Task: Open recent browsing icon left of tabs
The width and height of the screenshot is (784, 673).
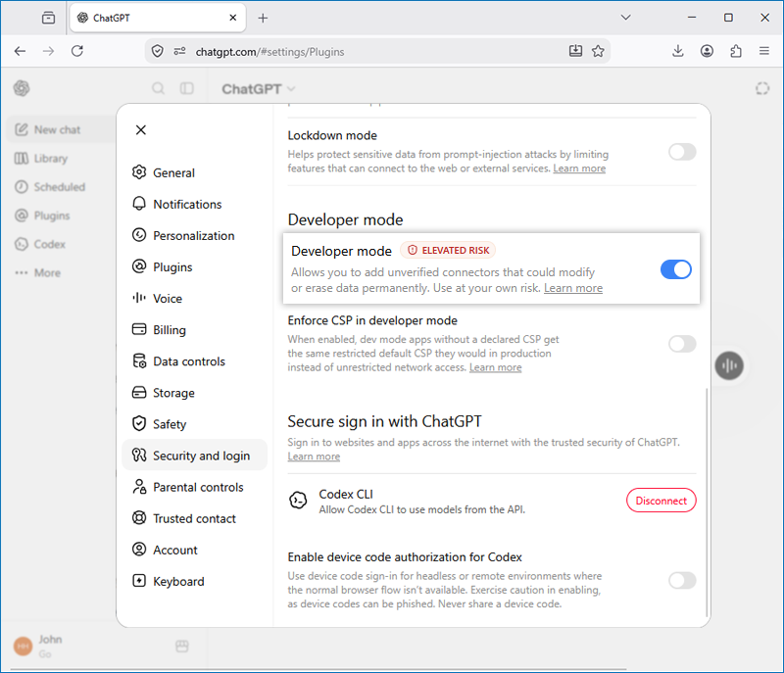Action: pos(48,18)
